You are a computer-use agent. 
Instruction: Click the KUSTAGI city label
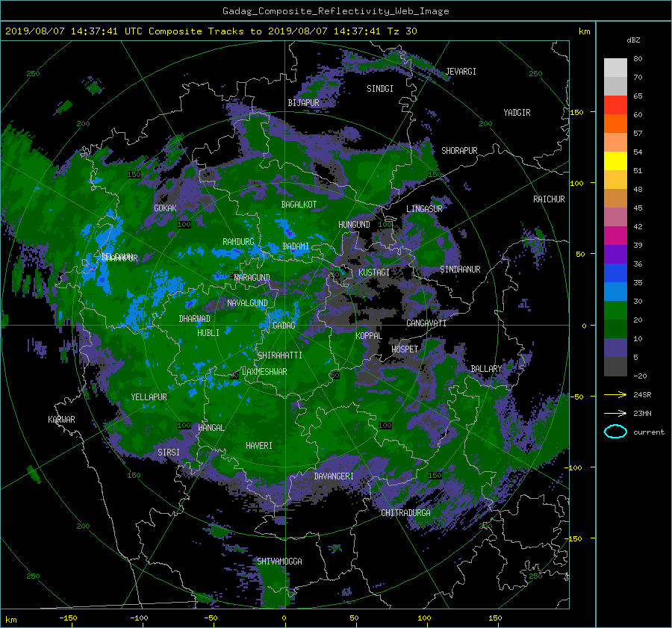tap(374, 273)
